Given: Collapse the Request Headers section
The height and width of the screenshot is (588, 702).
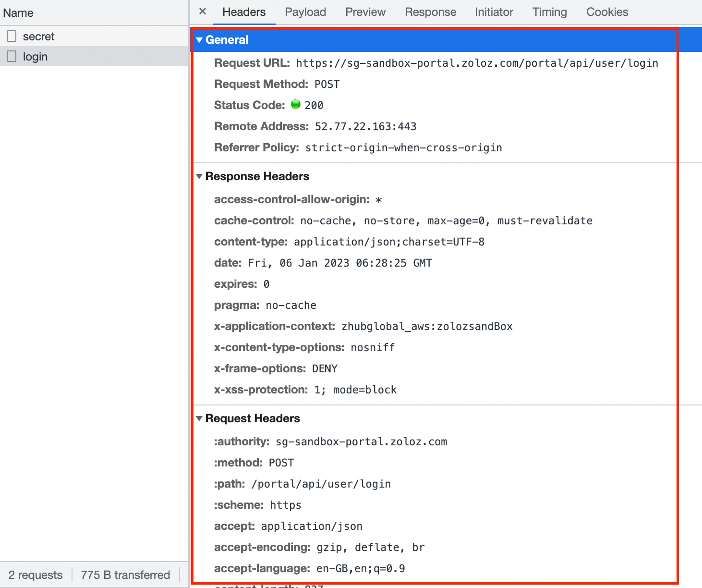Looking at the screenshot, I should 199,418.
